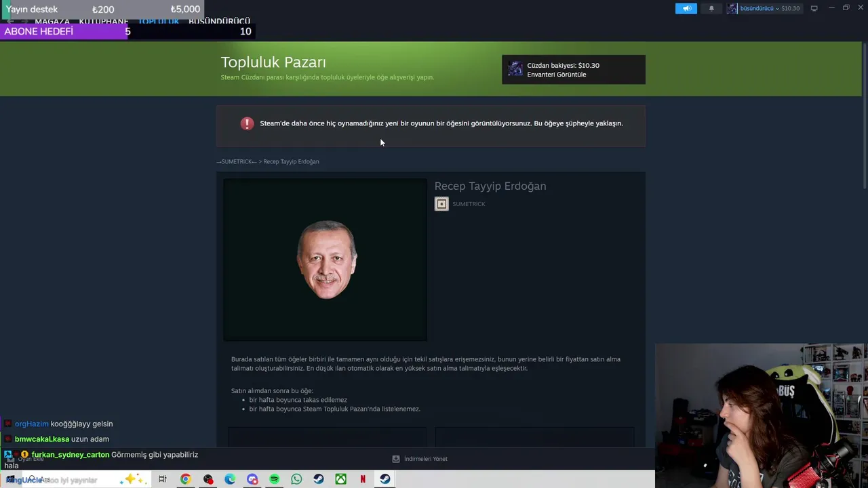Click the orgHazim chat username

click(x=31, y=424)
